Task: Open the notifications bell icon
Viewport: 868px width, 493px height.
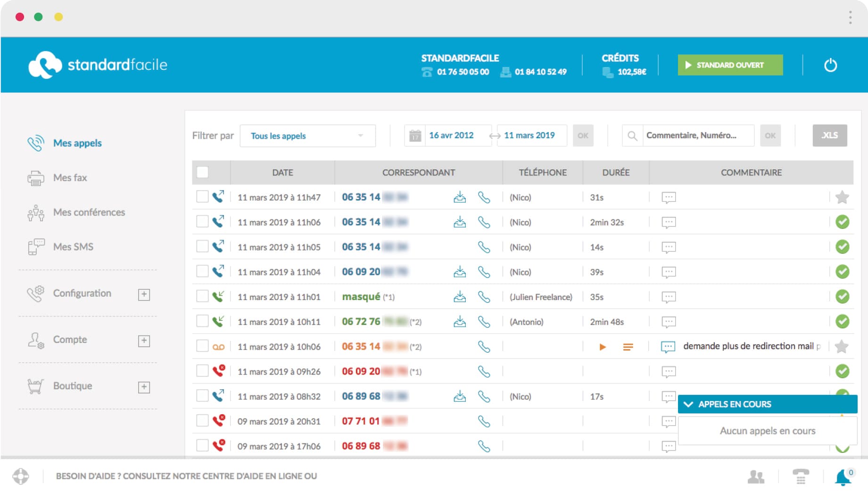Action: point(843,477)
